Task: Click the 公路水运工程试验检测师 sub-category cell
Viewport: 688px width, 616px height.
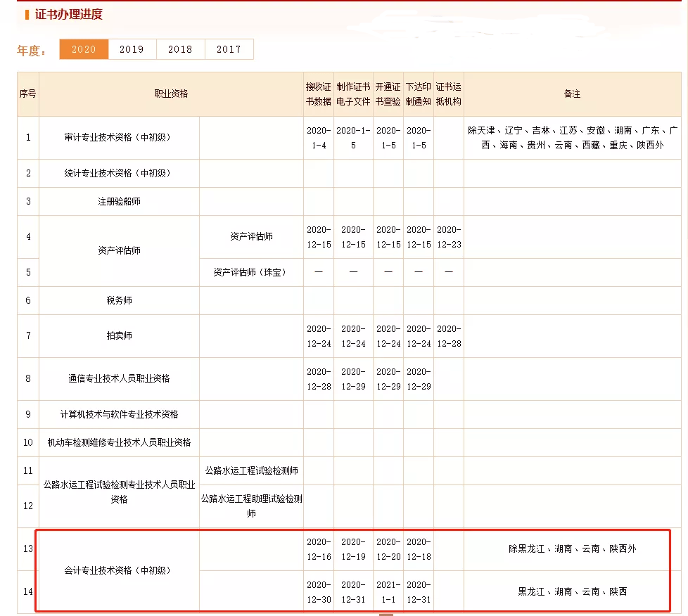Action: click(251, 470)
